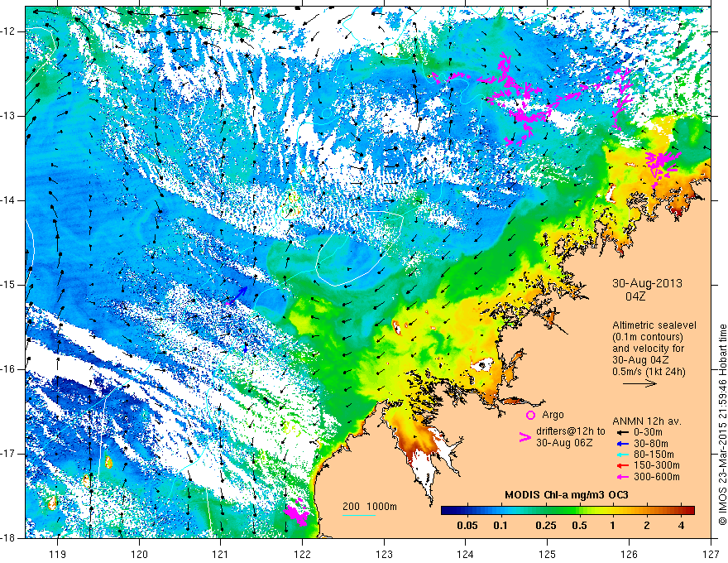Click the '80-150m' depth label
728x563 pixels.
(654, 455)
